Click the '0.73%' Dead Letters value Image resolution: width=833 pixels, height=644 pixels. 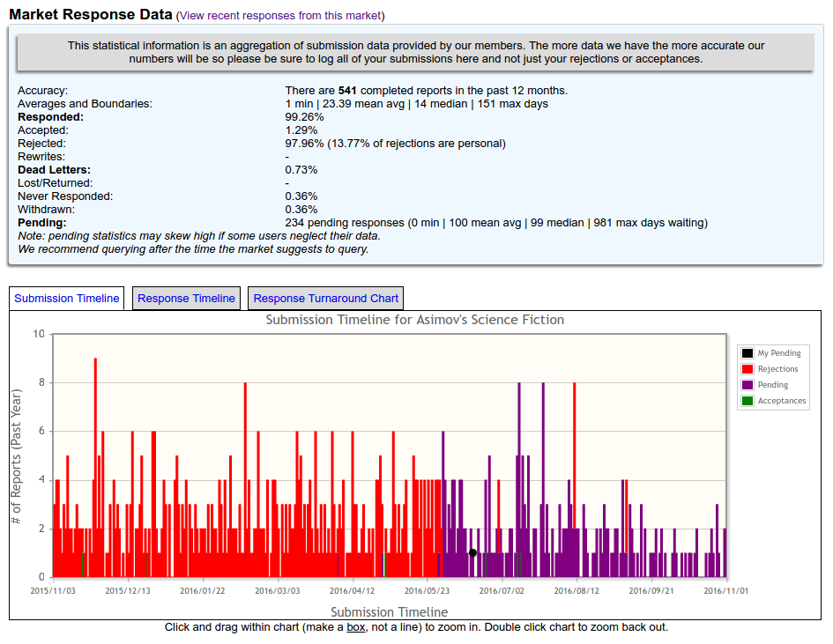click(301, 170)
